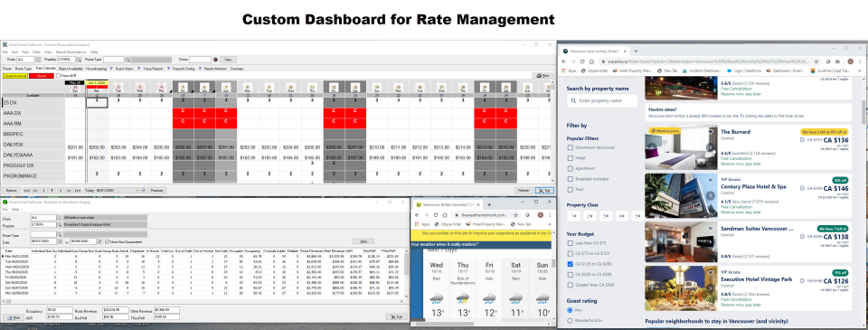Switch to the Summary tab

237,69
